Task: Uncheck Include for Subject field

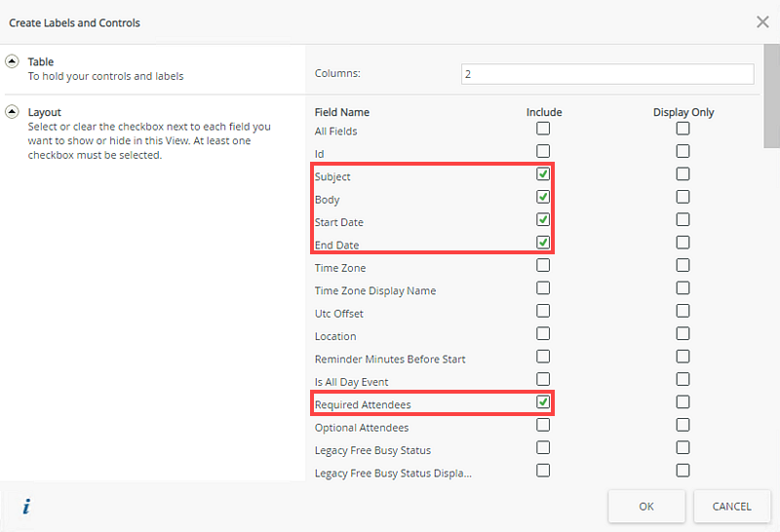Action: (x=543, y=174)
